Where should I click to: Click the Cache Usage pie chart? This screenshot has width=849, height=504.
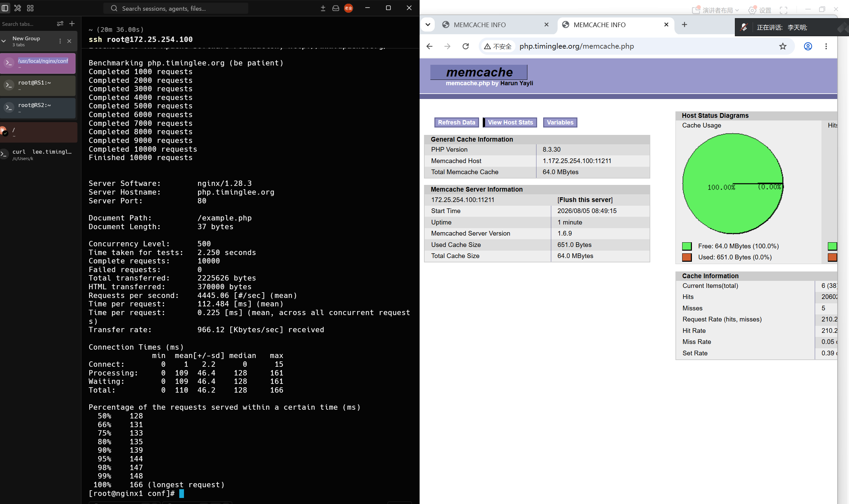pyautogui.click(x=733, y=184)
